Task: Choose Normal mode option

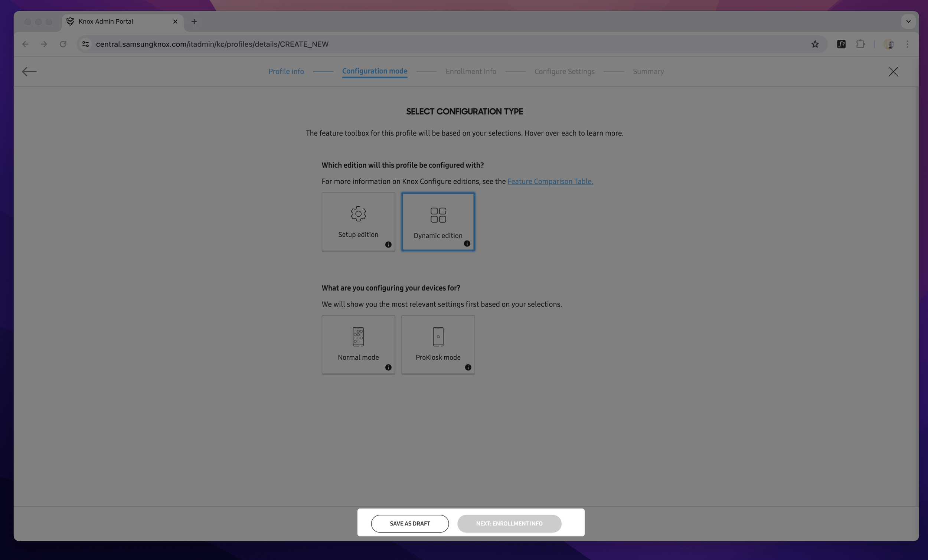Action: pyautogui.click(x=358, y=344)
